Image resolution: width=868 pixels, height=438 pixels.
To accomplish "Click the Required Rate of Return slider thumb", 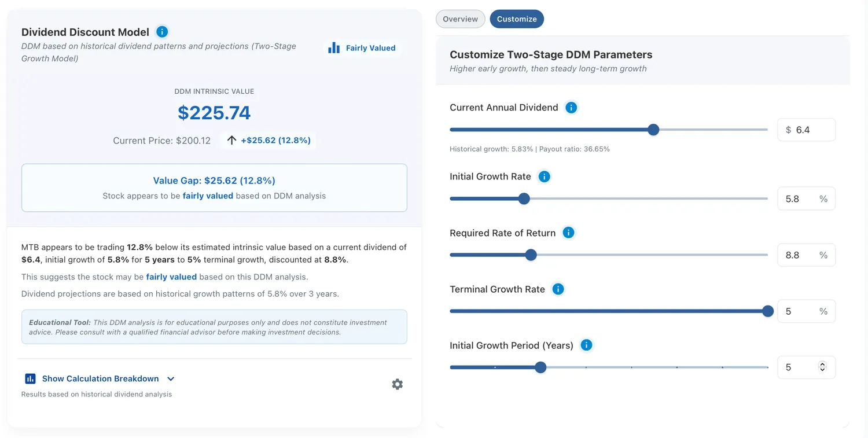I will pyautogui.click(x=531, y=255).
